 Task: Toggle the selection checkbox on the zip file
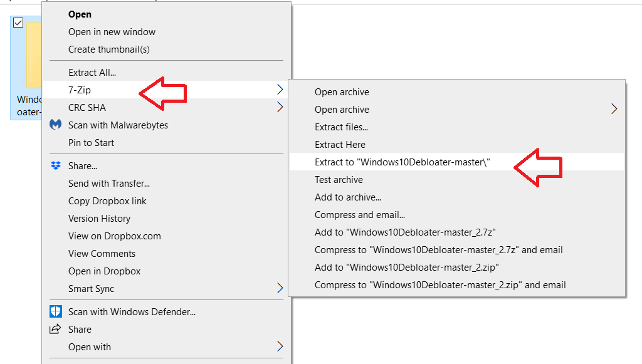tap(18, 23)
